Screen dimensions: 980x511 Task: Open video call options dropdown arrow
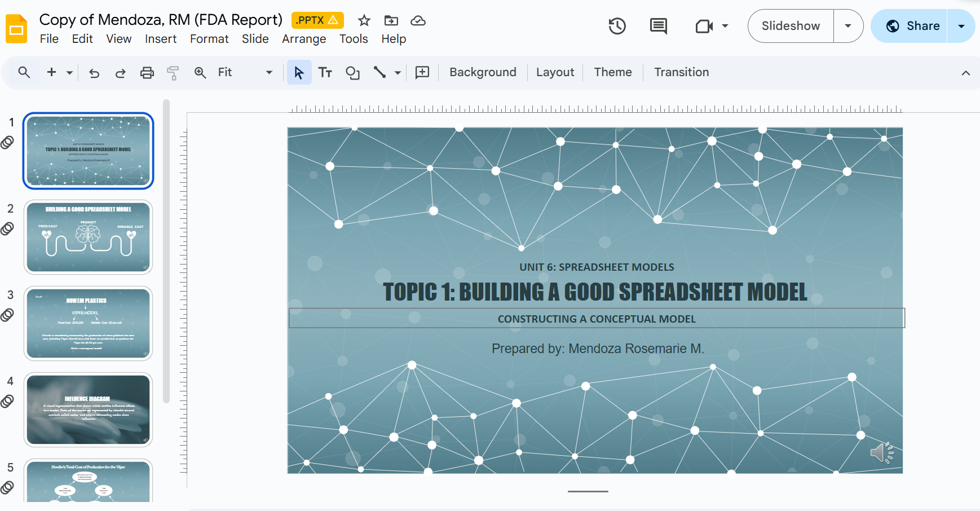click(x=725, y=26)
